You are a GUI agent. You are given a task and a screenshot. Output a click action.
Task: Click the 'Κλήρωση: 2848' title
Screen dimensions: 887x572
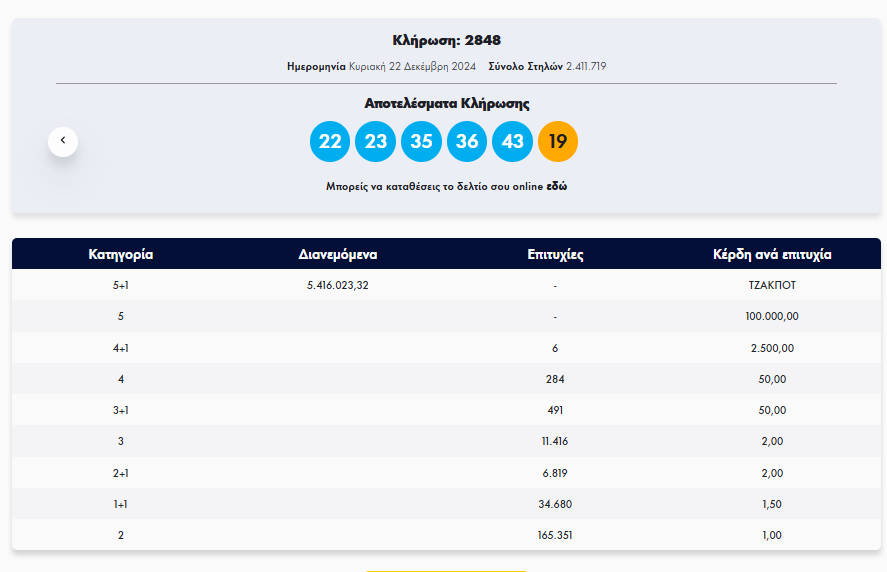click(x=446, y=41)
